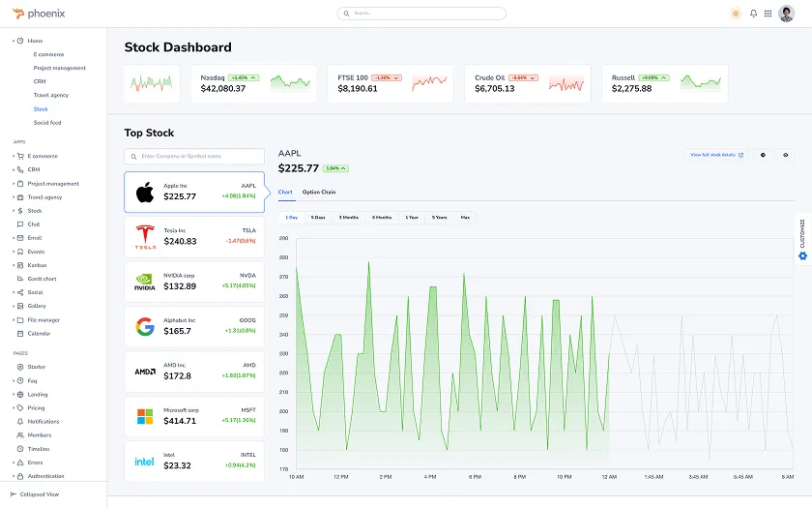The image size is (812, 508).
Task: Select the 1 Year range
Action: click(x=412, y=218)
